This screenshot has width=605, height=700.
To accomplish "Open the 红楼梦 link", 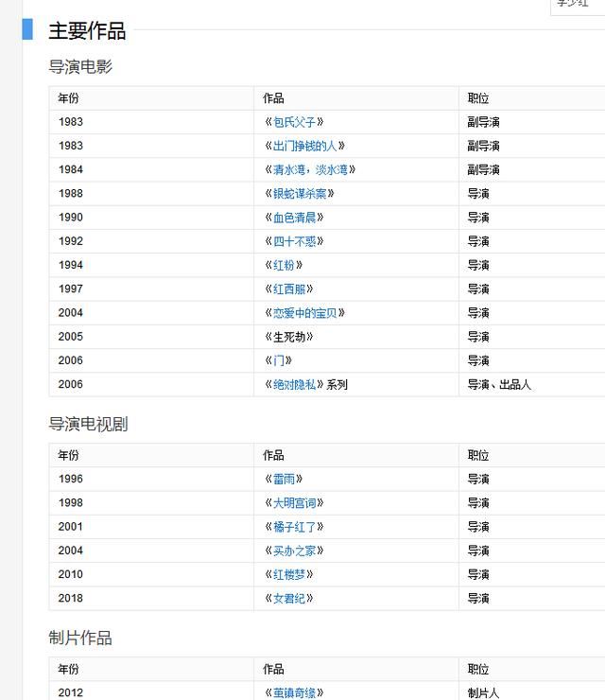I will (x=289, y=574).
